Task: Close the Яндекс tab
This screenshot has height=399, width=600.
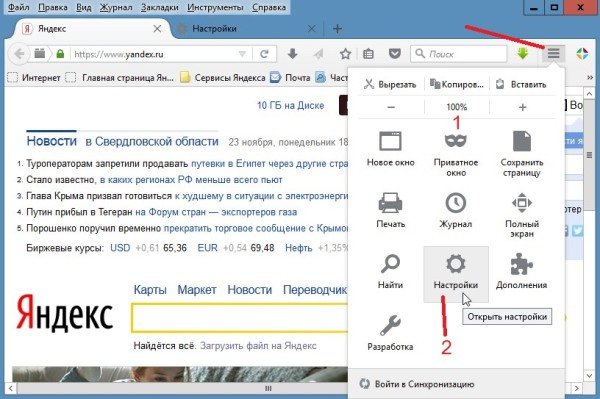Action: 157,29
